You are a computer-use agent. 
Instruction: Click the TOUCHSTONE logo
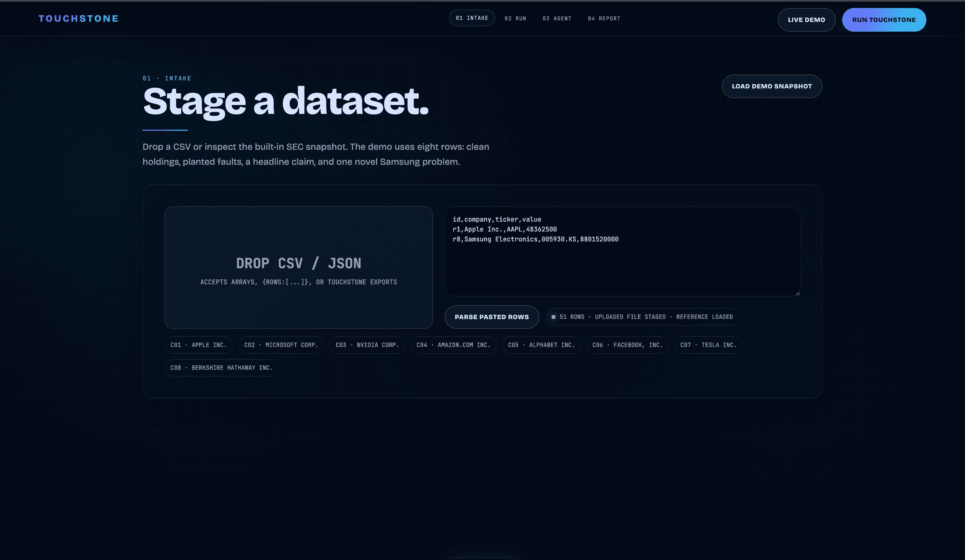(x=79, y=18)
